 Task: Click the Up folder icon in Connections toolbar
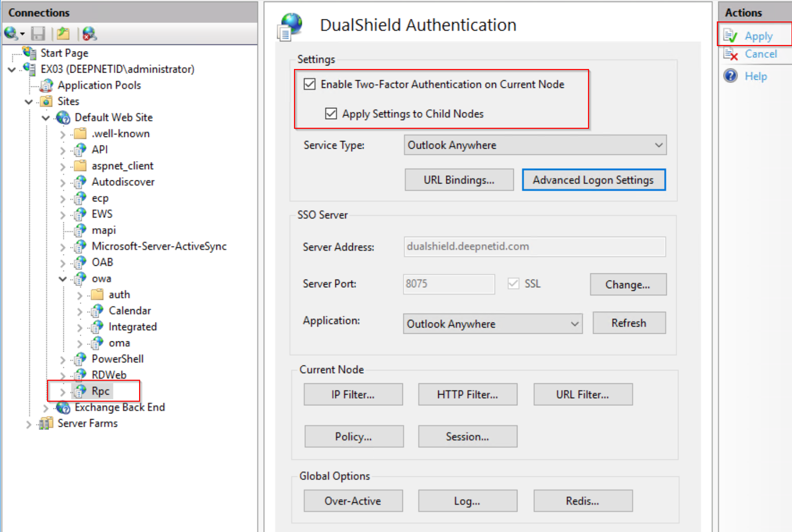click(x=63, y=34)
